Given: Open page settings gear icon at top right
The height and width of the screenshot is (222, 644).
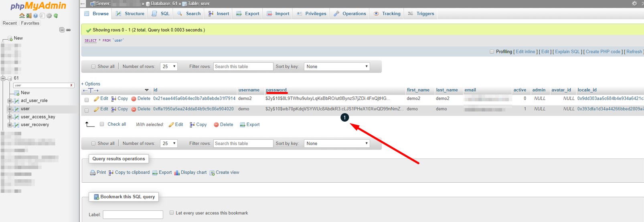Looking at the screenshot, I should (x=634, y=4).
